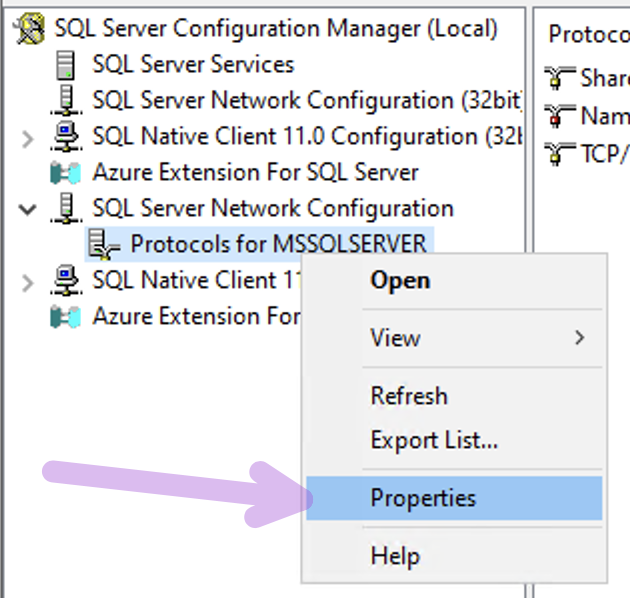Click the TCP/IP protocol icon
The height and width of the screenshot is (598, 630).
pos(560,154)
